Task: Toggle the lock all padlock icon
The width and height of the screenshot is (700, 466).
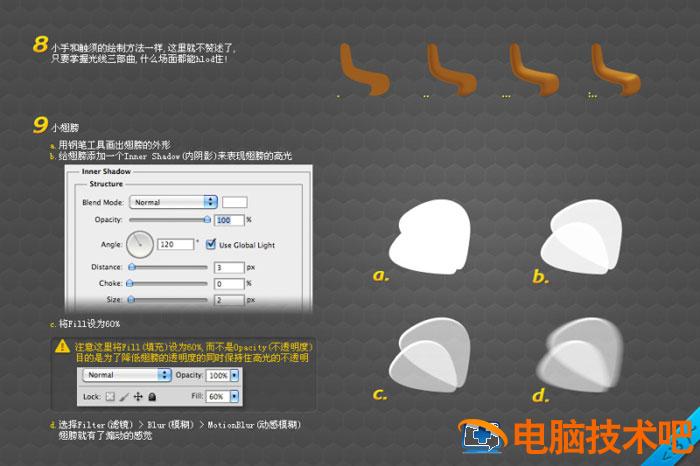Action: (152, 396)
